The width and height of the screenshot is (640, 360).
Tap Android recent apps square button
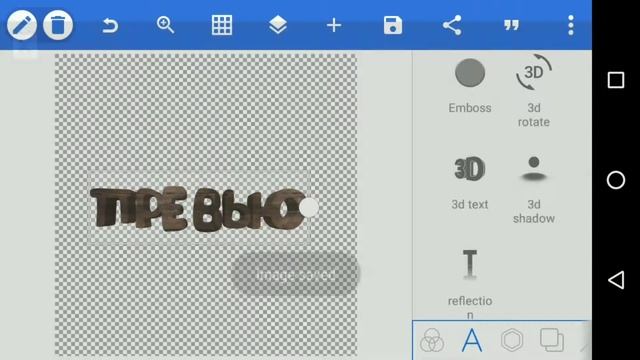(x=616, y=80)
